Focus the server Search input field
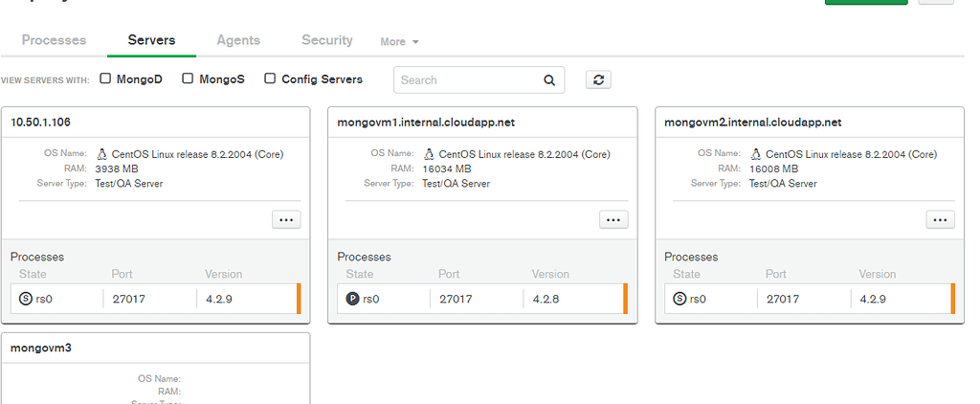 (x=469, y=80)
